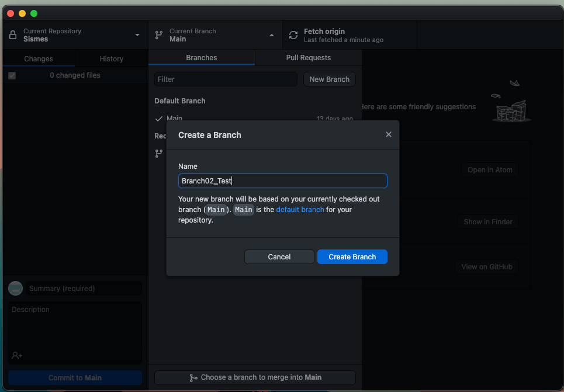Viewport: 564px width, 392px height.
Task: Open the default branch link
Action: pyautogui.click(x=300, y=210)
